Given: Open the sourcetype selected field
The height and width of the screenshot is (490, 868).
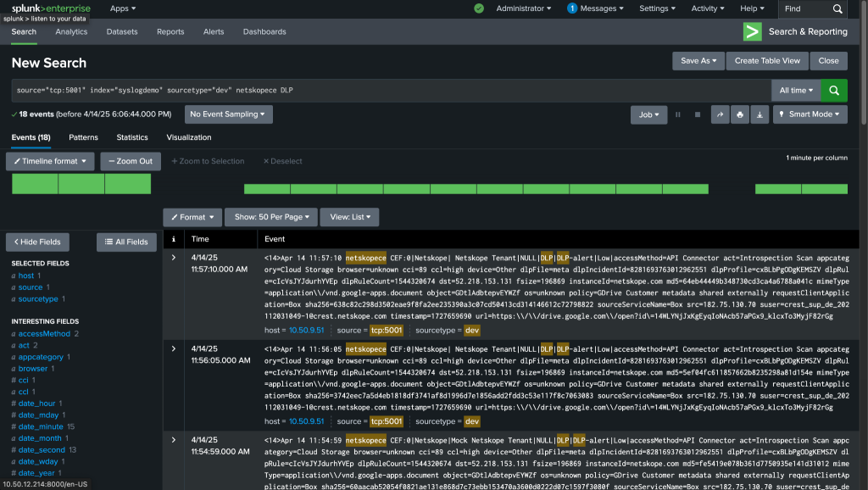Looking at the screenshot, I should [x=38, y=299].
